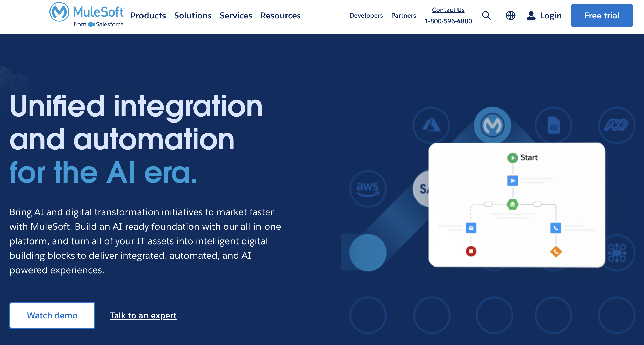Click the ADP logo circle
The image size is (644, 345).
617,125
